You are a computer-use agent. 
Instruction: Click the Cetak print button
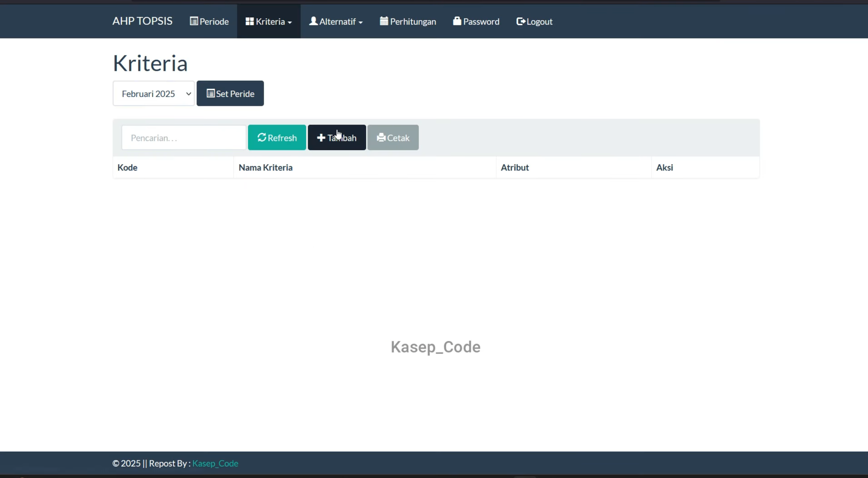(x=393, y=138)
